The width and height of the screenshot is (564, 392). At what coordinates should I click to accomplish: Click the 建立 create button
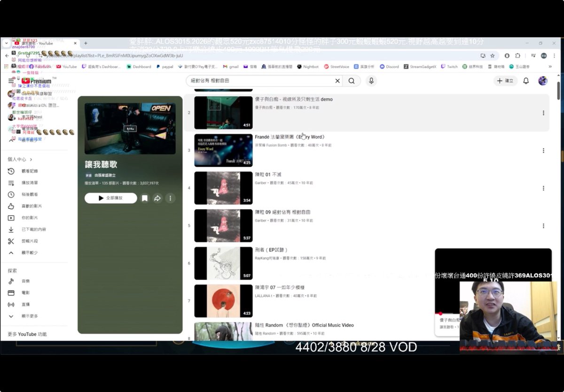point(505,81)
